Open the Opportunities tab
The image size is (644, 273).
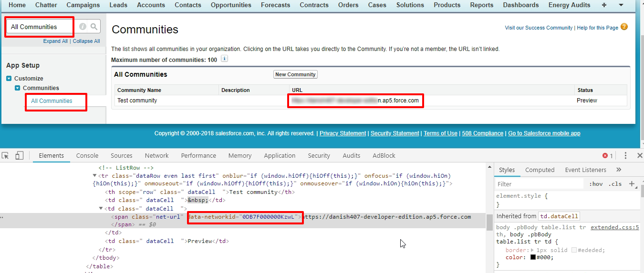click(x=231, y=5)
